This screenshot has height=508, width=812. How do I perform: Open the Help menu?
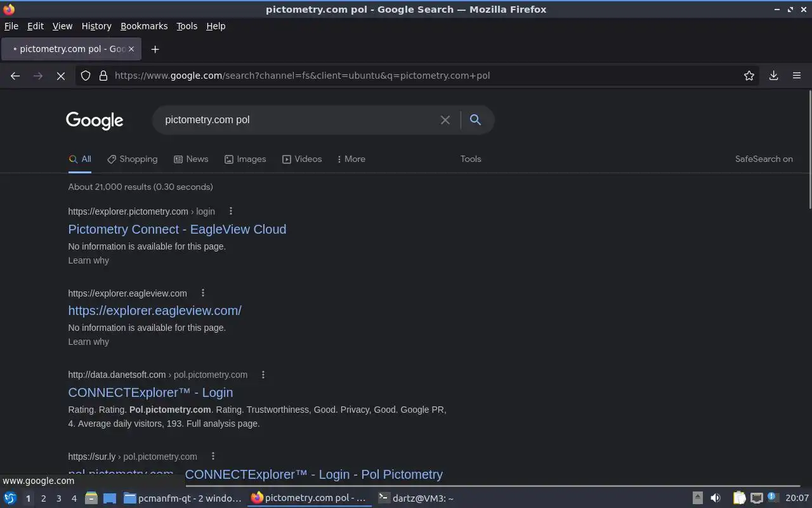pos(216,26)
